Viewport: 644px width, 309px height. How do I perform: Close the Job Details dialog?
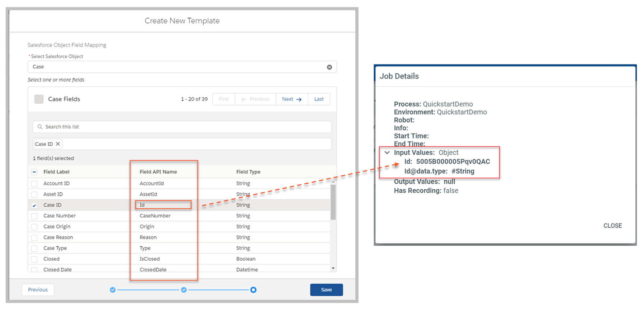coord(612,226)
